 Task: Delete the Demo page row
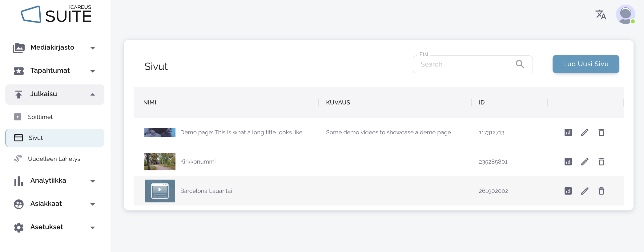click(x=601, y=132)
